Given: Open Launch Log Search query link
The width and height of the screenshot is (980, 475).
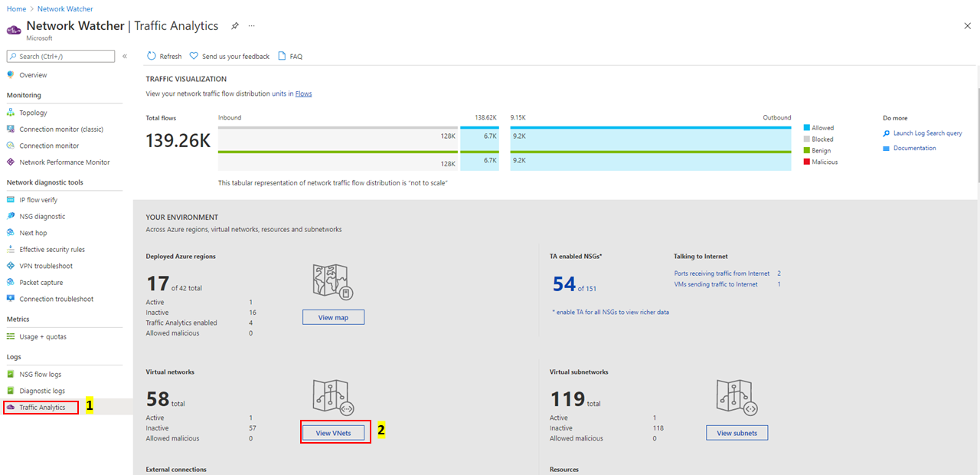Looking at the screenshot, I should 927,133.
